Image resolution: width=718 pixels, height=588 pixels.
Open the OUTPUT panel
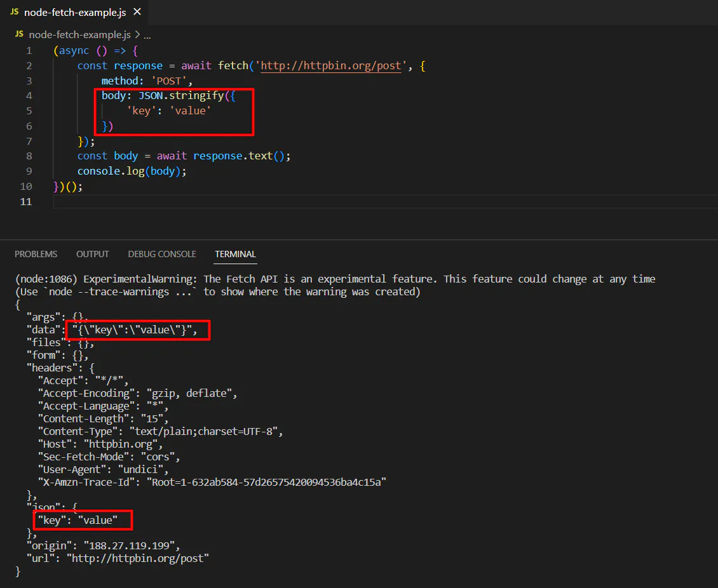pos(92,254)
